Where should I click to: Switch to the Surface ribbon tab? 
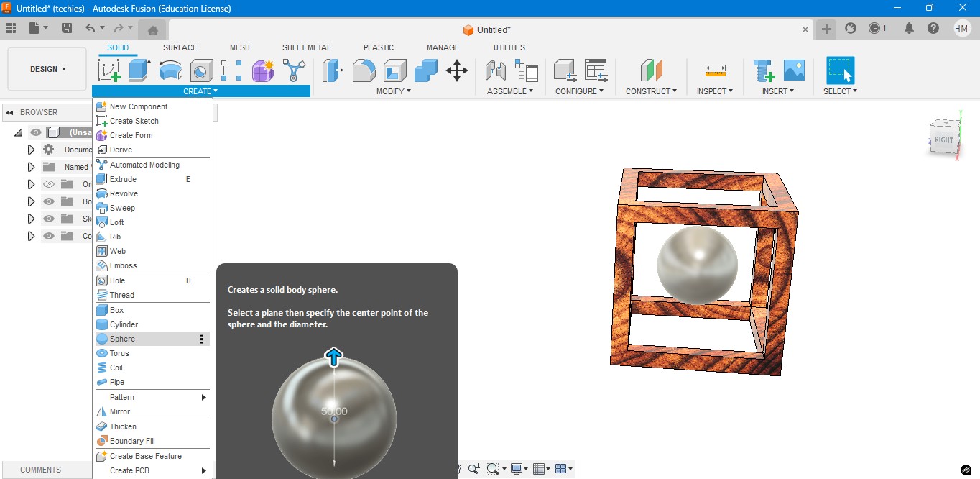coord(179,47)
